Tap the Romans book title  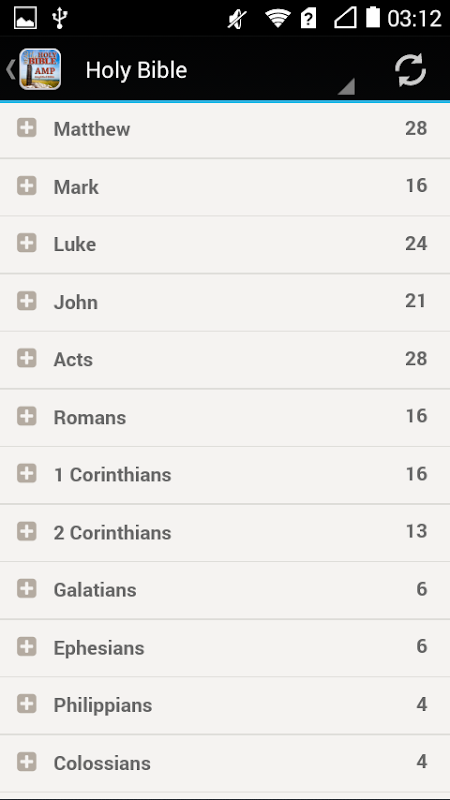(x=90, y=417)
